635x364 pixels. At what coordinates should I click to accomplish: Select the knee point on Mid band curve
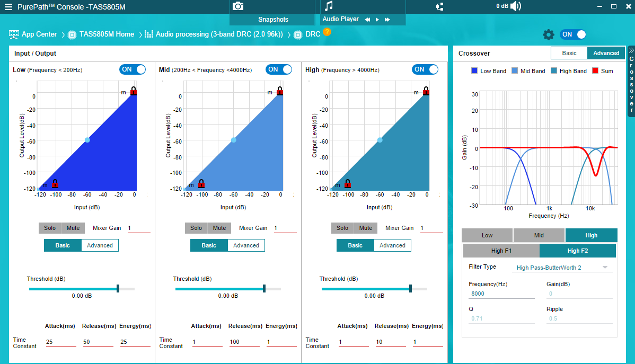234,140
